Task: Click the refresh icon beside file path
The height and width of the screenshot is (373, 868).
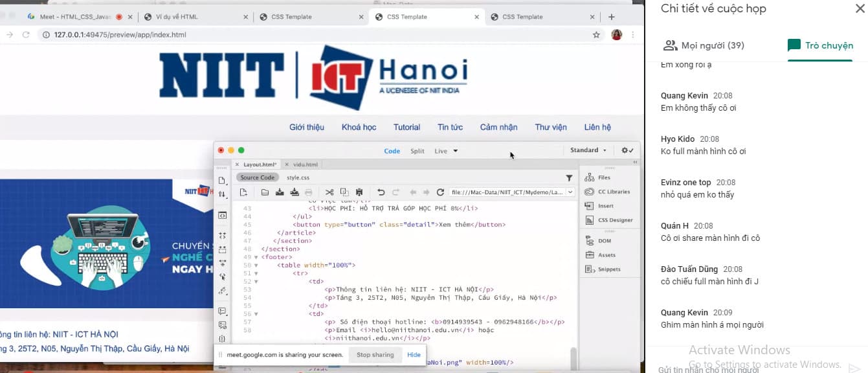Action: 440,192
